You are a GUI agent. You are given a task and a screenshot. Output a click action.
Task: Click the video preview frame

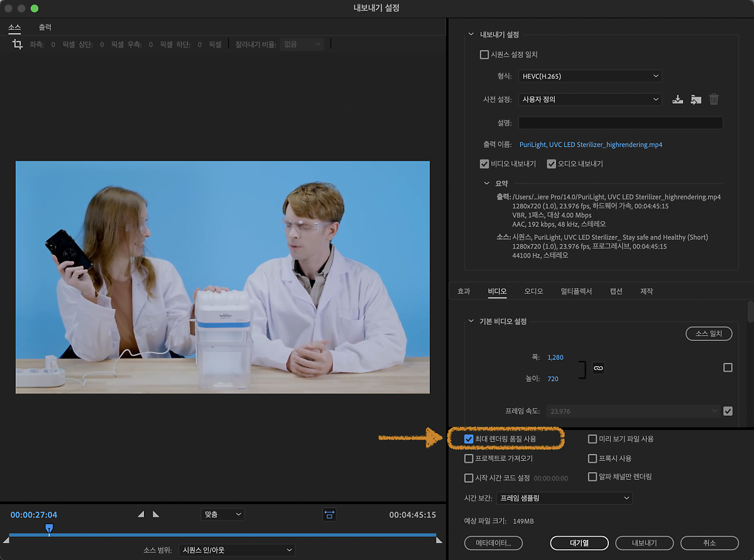222,277
